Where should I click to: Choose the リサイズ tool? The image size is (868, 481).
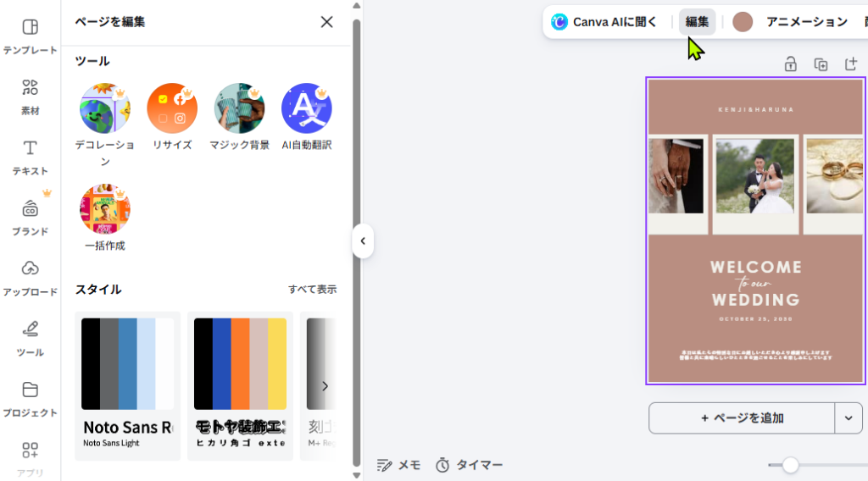click(172, 117)
